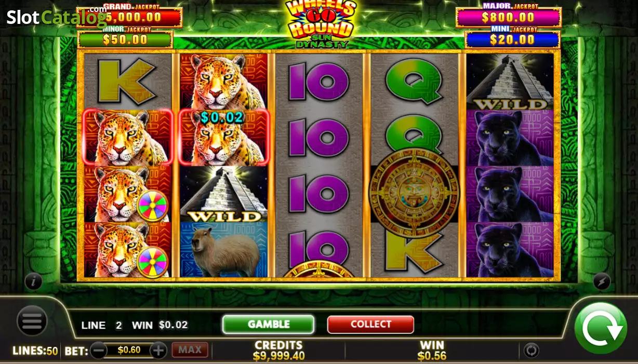Click the red COLLECT button
The height and width of the screenshot is (364, 638).
(370, 325)
